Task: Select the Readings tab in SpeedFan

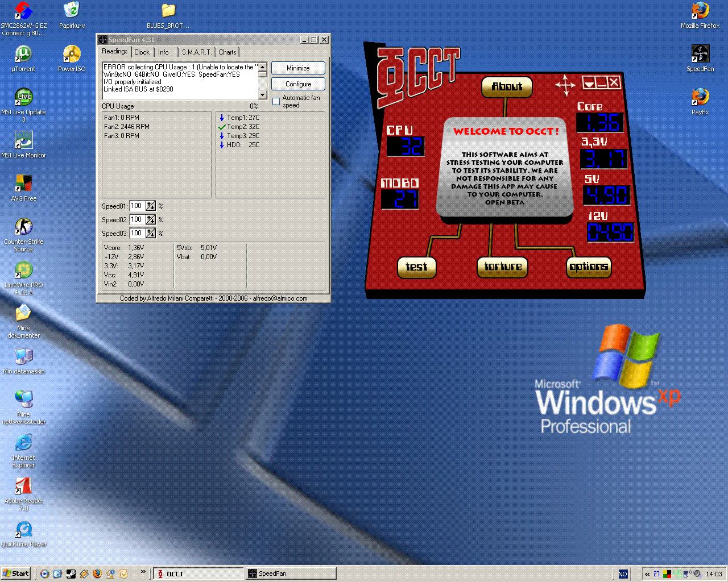Action: (115, 52)
